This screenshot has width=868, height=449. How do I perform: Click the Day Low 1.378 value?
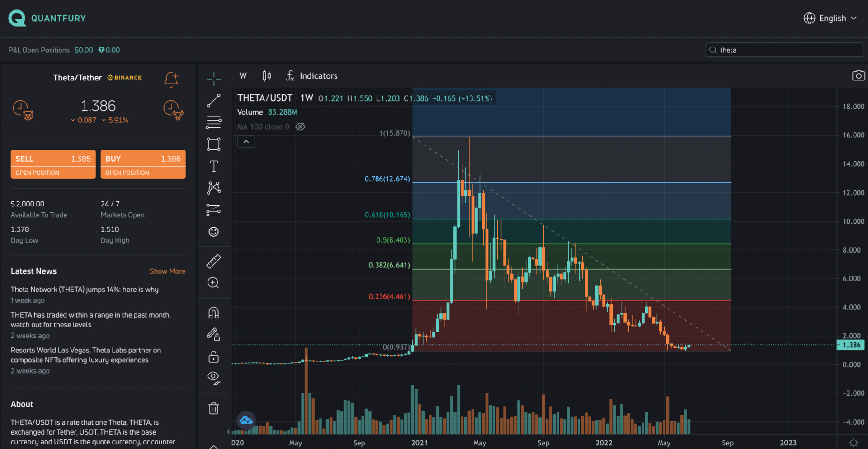(20, 229)
